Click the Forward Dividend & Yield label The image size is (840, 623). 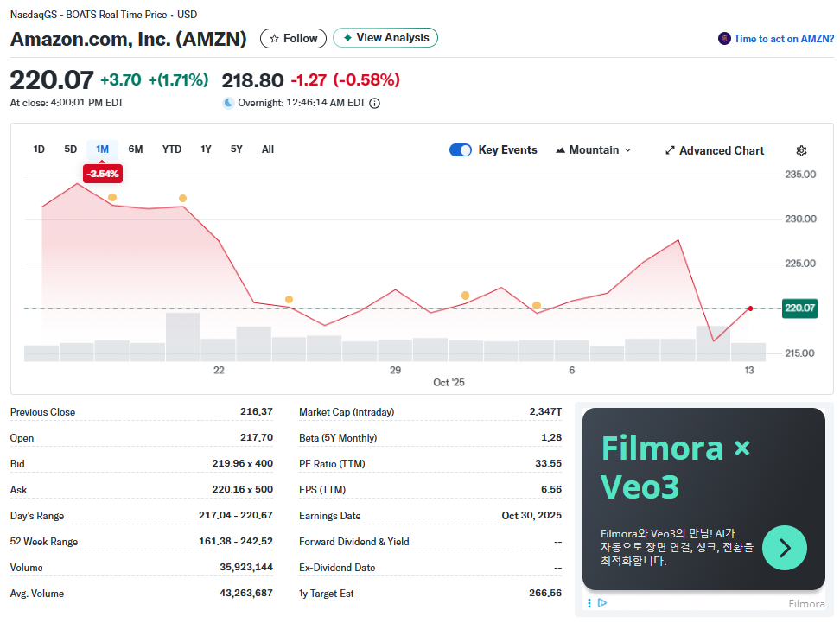(x=354, y=542)
